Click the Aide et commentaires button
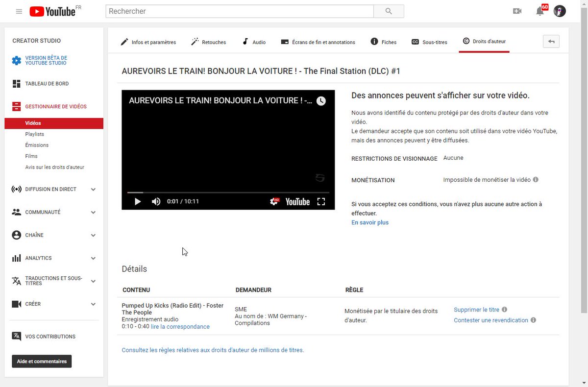The width and height of the screenshot is (588, 387). pos(42,362)
